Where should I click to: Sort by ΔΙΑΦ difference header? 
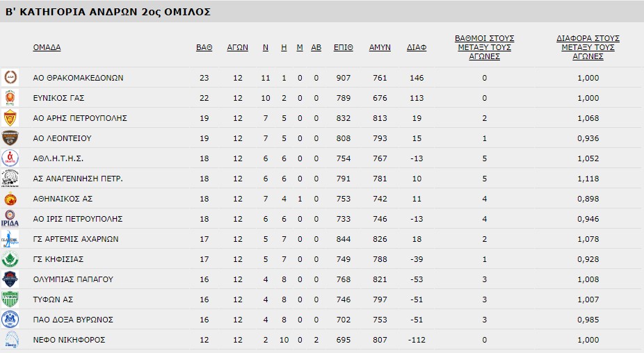(x=417, y=48)
